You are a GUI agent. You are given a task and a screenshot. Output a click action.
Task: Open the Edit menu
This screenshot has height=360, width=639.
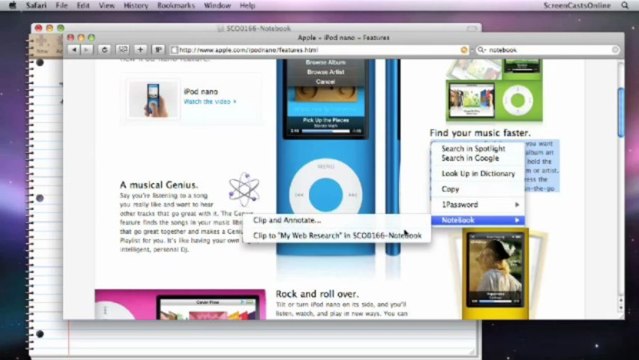83,5
